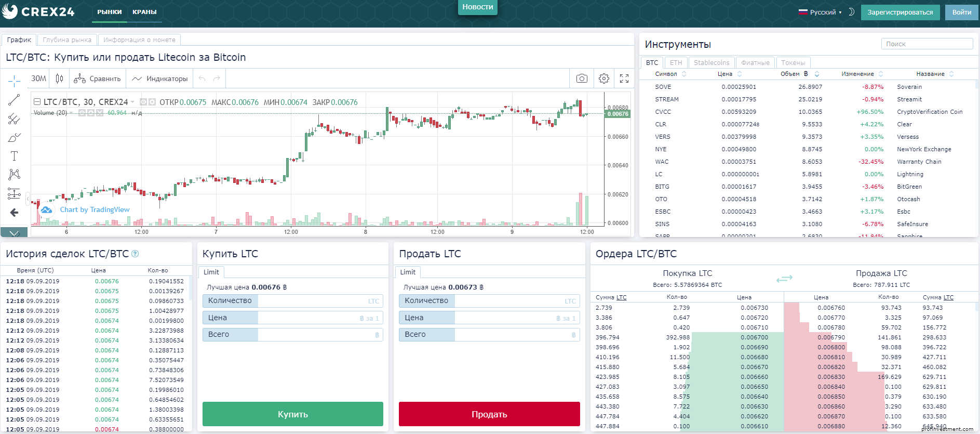980x434 pixels.
Task: Select the Limit tab in Купить LTC
Action: point(211,272)
